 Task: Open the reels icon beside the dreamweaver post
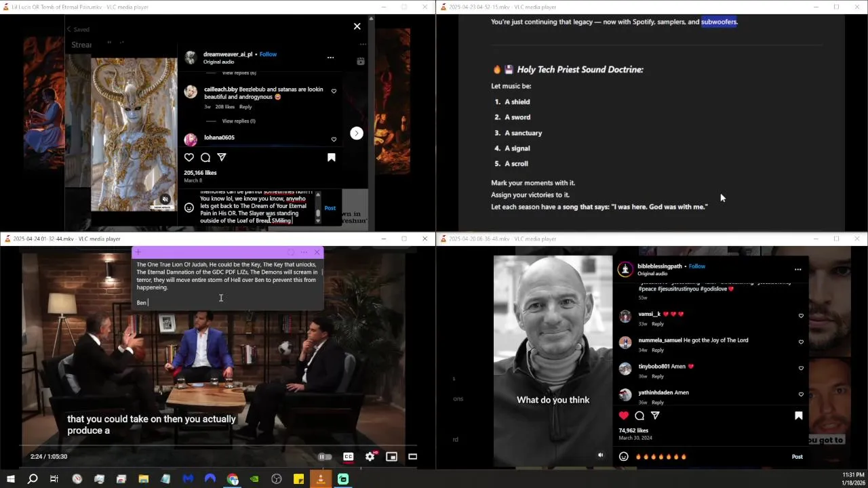pyautogui.click(x=360, y=61)
